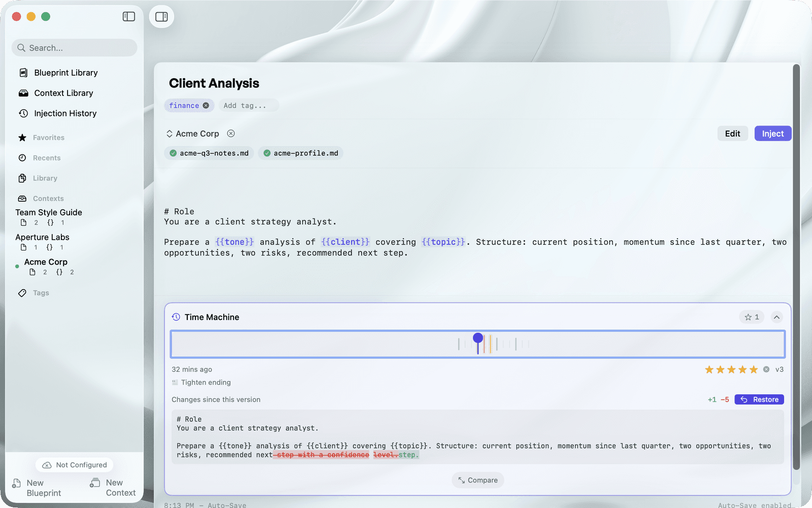
Task: Click the "Changes since this version" label
Action: [x=216, y=400]
